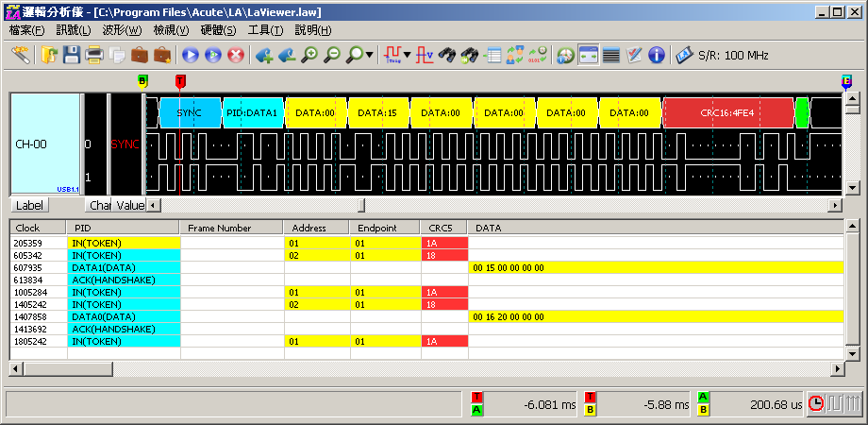
Task: Click the people exchange arrows icon
Action: tap(515, 55)
